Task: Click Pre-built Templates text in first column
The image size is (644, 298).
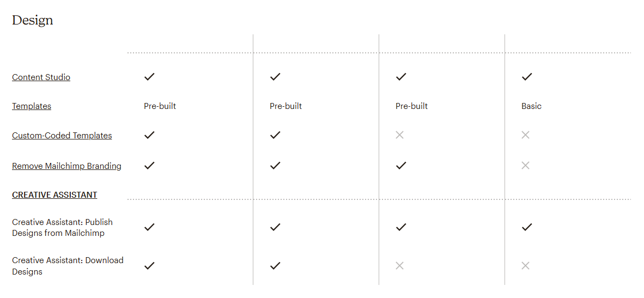Action: pos(160,106)
